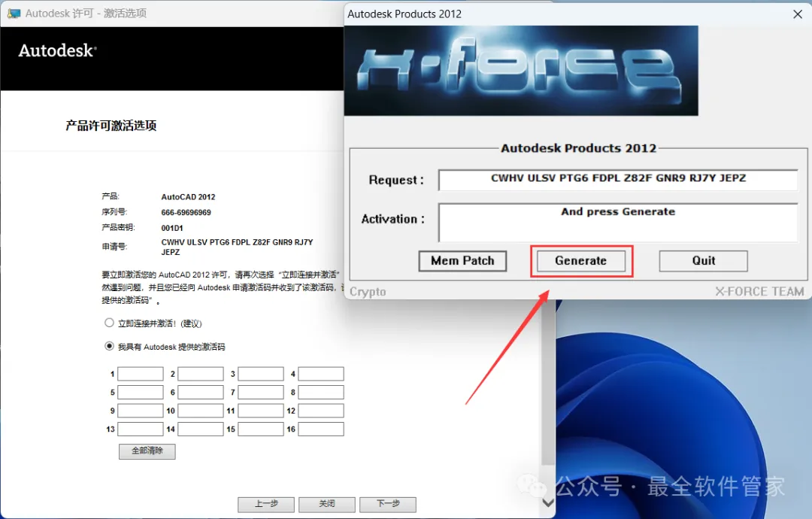The height and width of the screenshot is (519, 812).
Task: Click activation code box 6
Action: tap(201, 392)
